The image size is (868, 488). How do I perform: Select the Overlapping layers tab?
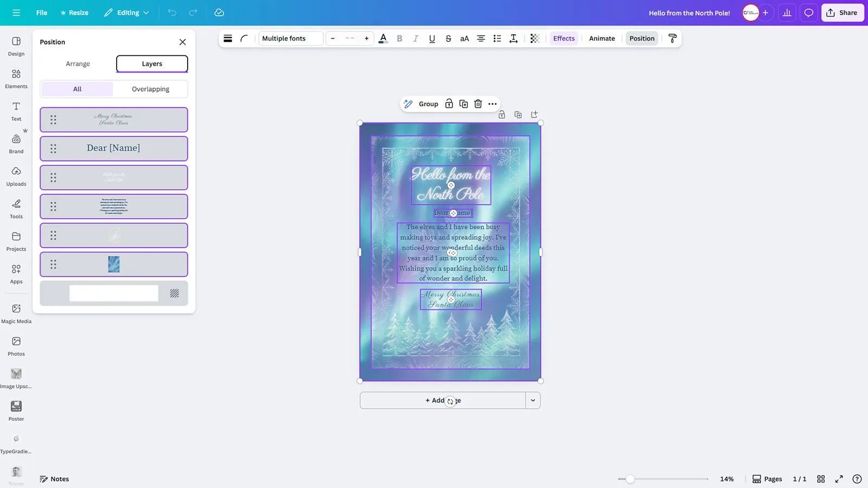150,89
